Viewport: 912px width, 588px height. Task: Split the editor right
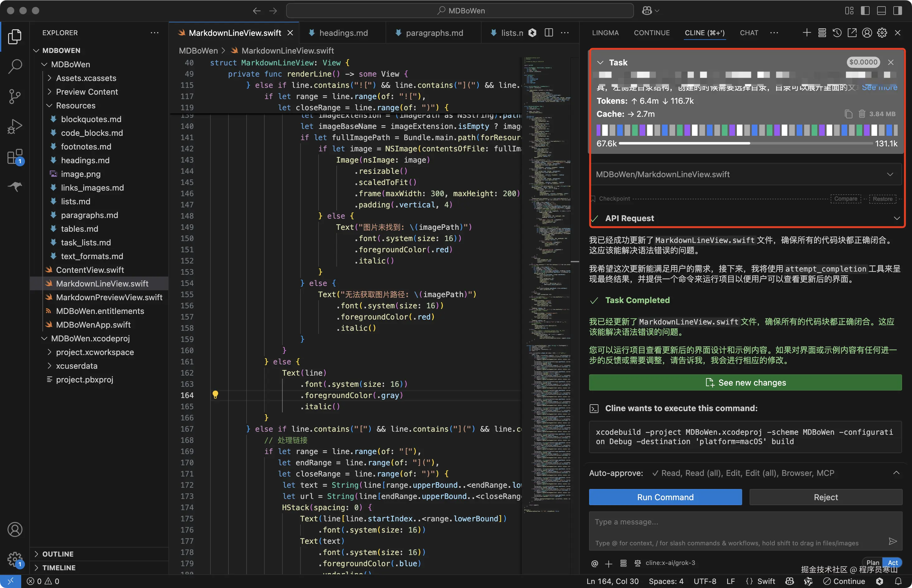tap(549, 33)
